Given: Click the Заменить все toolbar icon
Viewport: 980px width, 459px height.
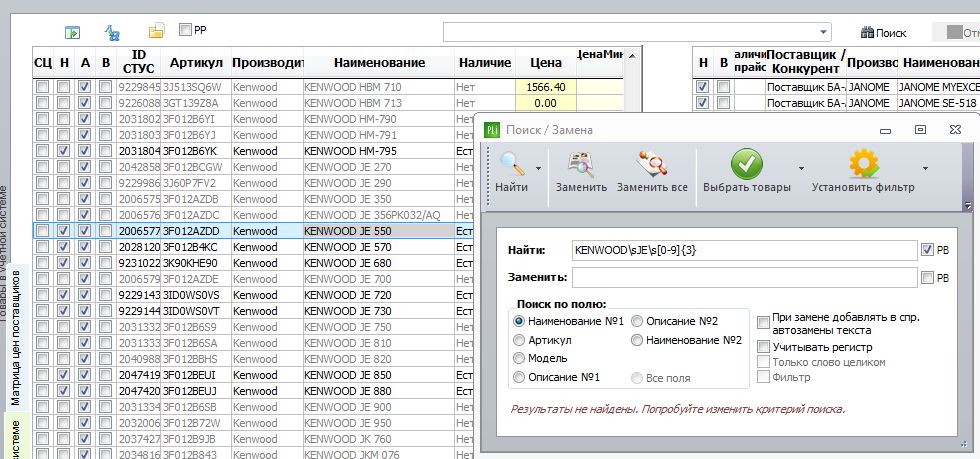Looking at the screenshot, I should tap(652, 165).
